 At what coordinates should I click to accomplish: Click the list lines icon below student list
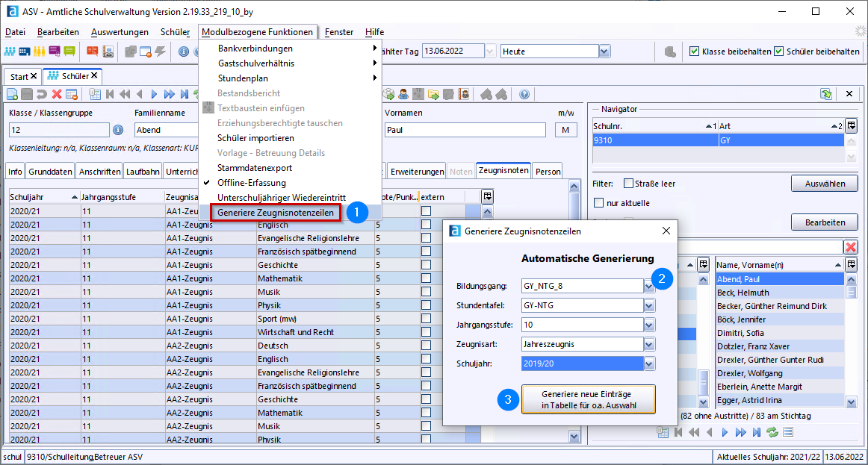tap(788, 432)
